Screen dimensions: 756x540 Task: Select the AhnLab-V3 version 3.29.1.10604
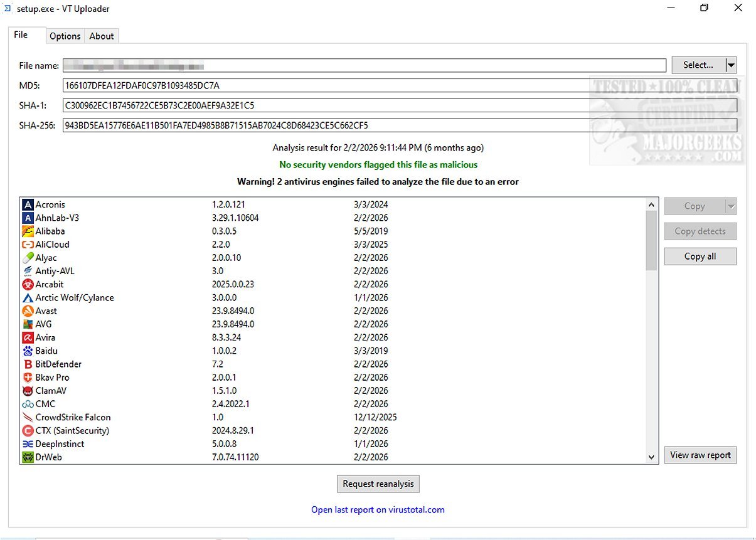(x=235, y=218)
